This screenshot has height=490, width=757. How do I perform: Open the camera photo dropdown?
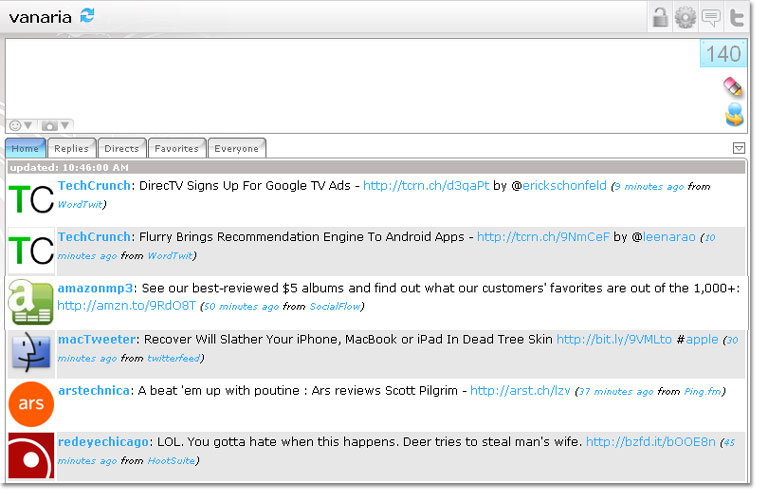point(55,126)
